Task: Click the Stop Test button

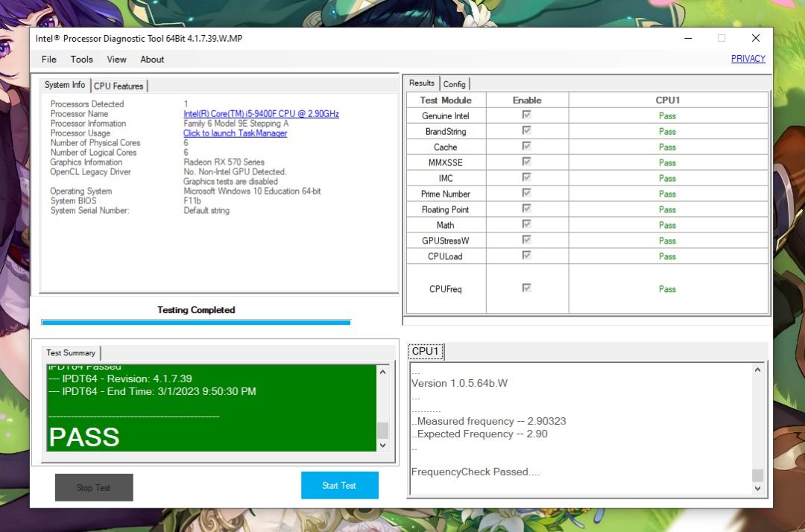Action: [x=94, y=487]
